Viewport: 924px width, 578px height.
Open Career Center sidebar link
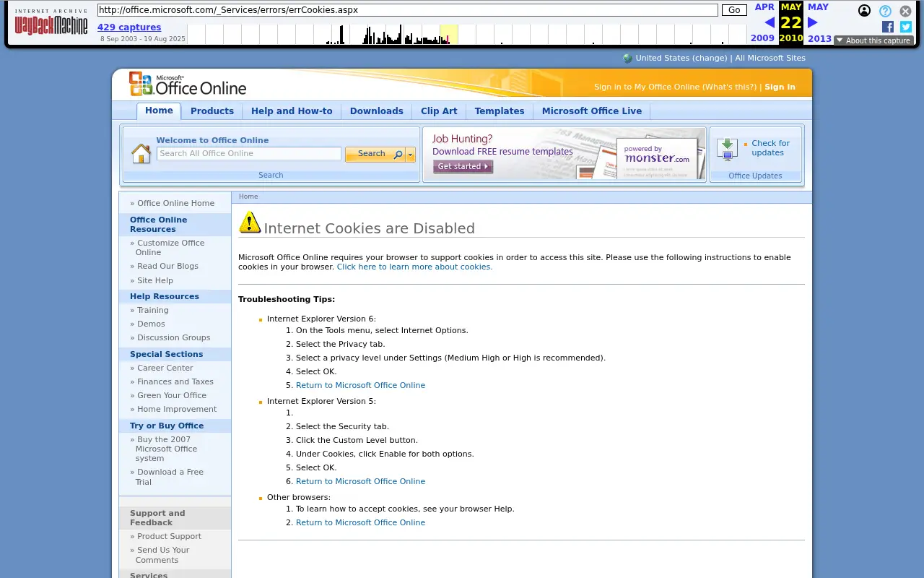pyautogui.click(x=165, y=368)
